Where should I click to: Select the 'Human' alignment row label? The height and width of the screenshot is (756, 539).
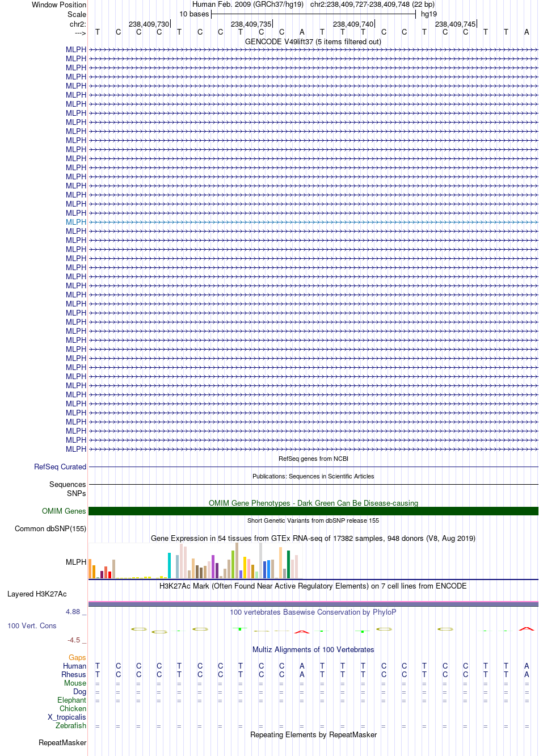[x=74, y=666]
